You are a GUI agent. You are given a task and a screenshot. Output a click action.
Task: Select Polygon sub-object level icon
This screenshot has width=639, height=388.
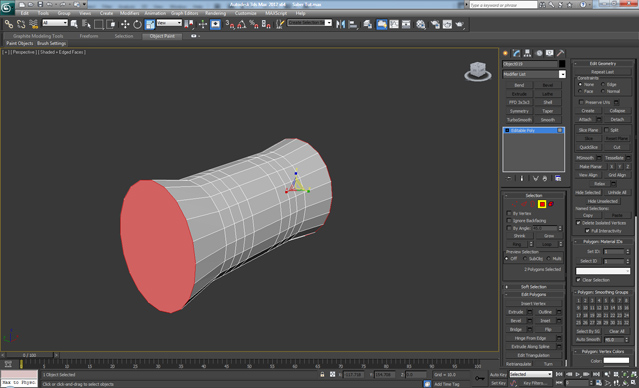[x=542, y=204]
